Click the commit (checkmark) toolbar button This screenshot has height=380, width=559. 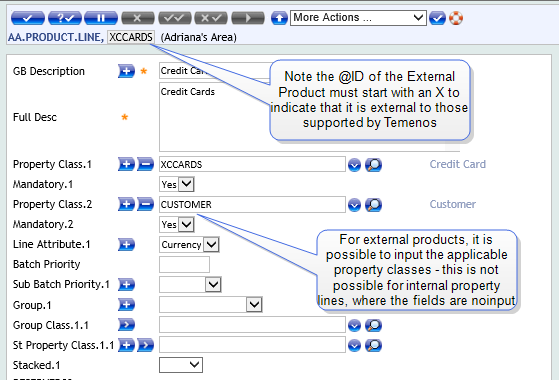[28, 18]
